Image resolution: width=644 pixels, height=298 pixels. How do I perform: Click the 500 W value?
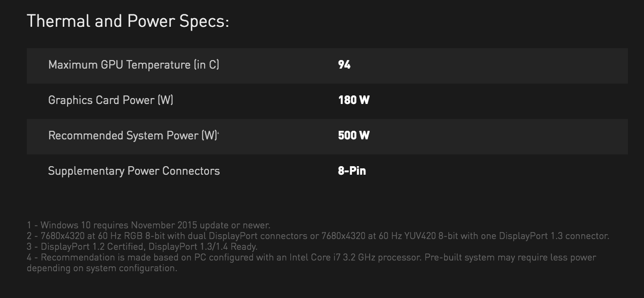point(354,136)
